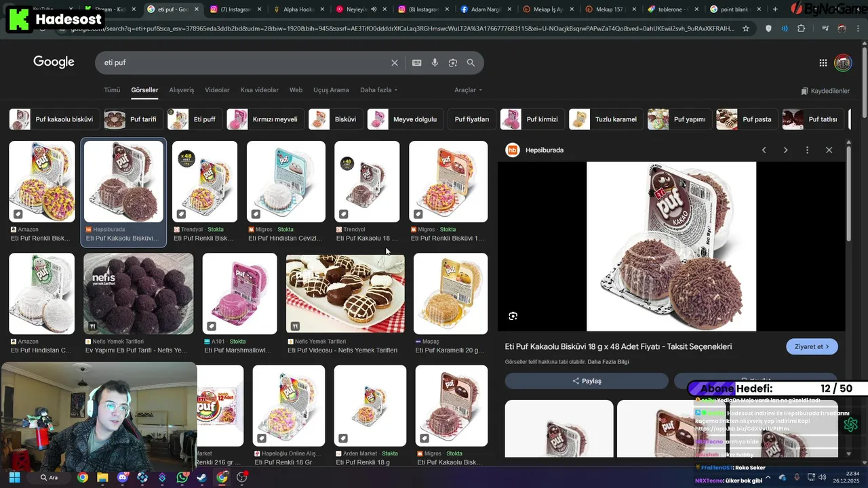Expand the 'Araçlar' tools dropdown

pos(468,90)
